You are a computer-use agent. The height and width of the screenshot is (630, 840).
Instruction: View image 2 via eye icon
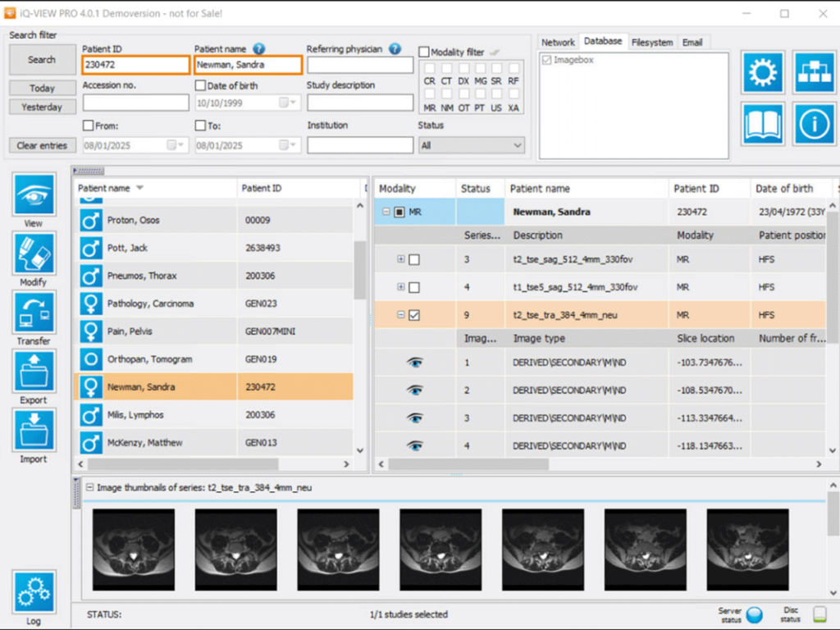pos(414,390)
